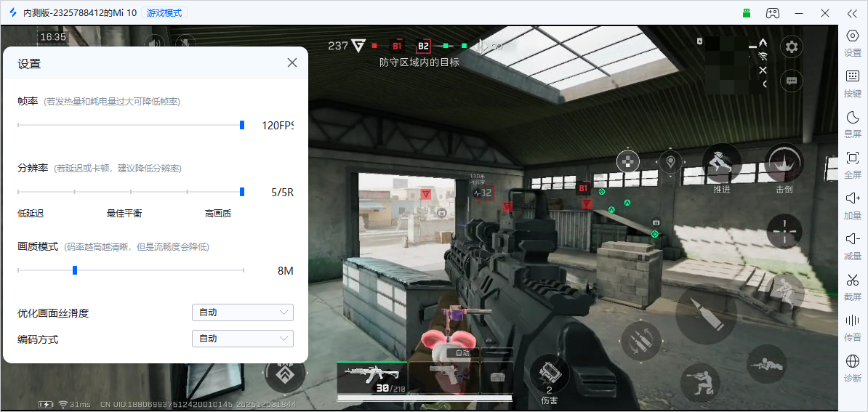Screen dimensions: 868x412
Task: Tap the 击倒 skill button
Action: pyautogui.click(x=784, y=164)
